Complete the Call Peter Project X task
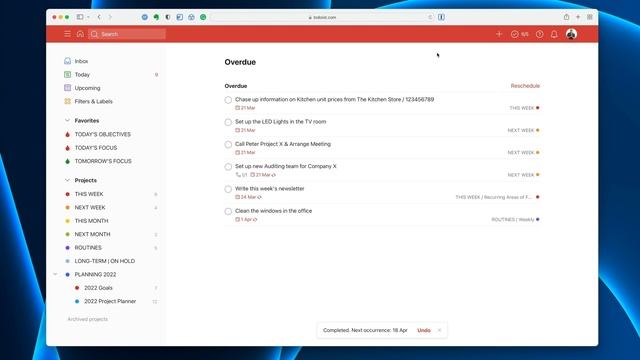Screen dimensions: 640x360 click(x=228, y=144)
